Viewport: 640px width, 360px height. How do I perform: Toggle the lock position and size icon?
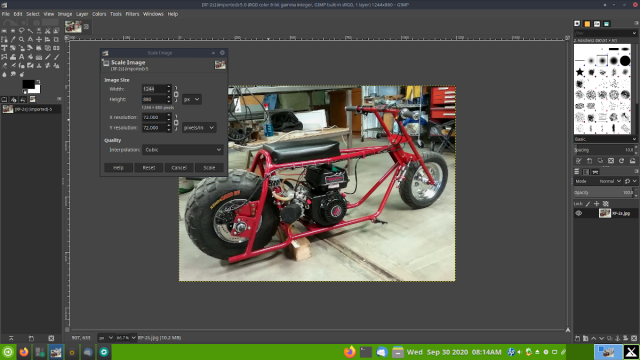[x=596, y=203]
